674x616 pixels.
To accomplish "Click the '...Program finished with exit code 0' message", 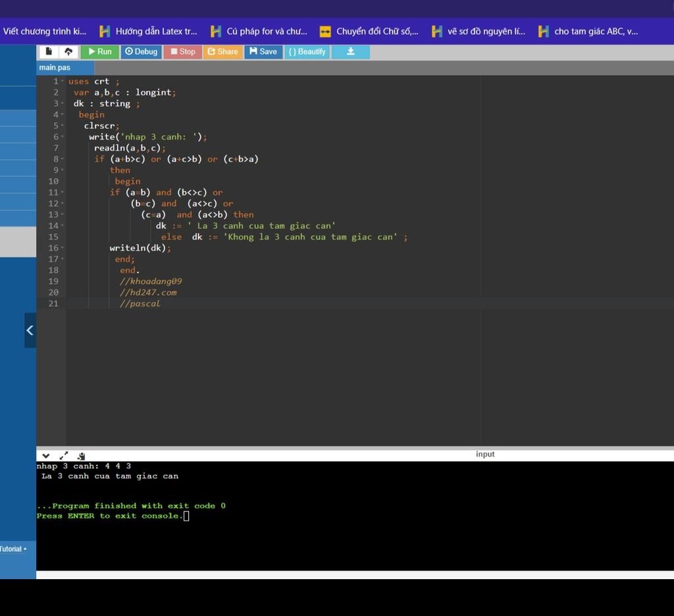I will pos(131,506).
